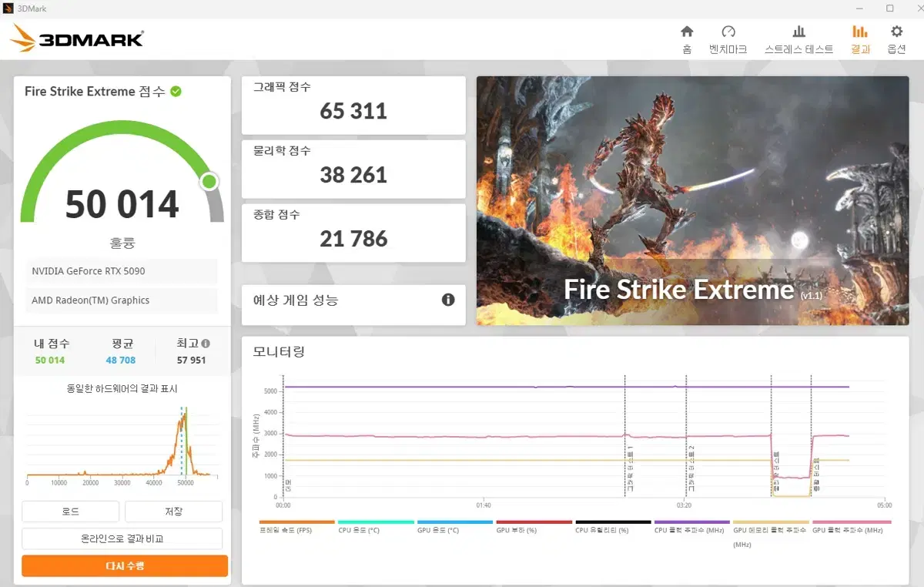Click NVIDIA GeForce RTX 5090 entry
924x587 pixels.
pos(122,271)
